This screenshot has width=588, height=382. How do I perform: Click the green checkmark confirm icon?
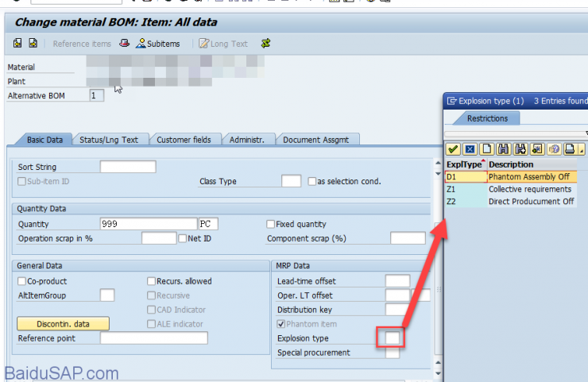click(453, 149)
